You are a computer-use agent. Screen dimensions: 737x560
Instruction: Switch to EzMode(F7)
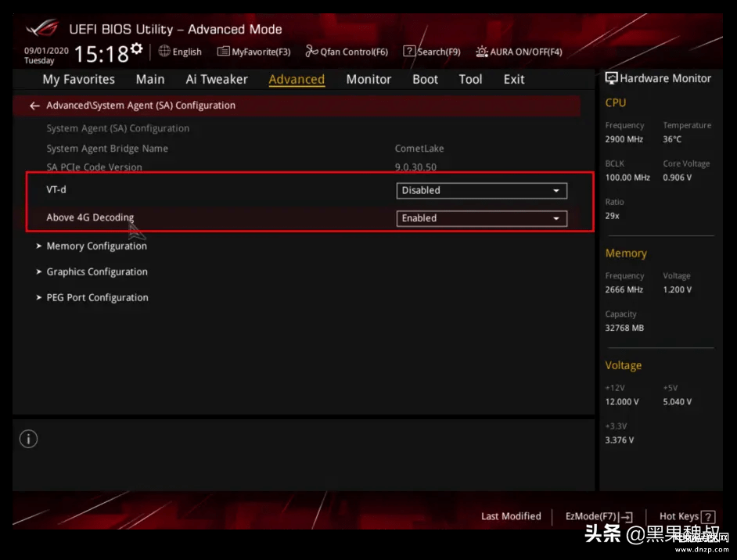pyautogui.click(x=599, y=517)
